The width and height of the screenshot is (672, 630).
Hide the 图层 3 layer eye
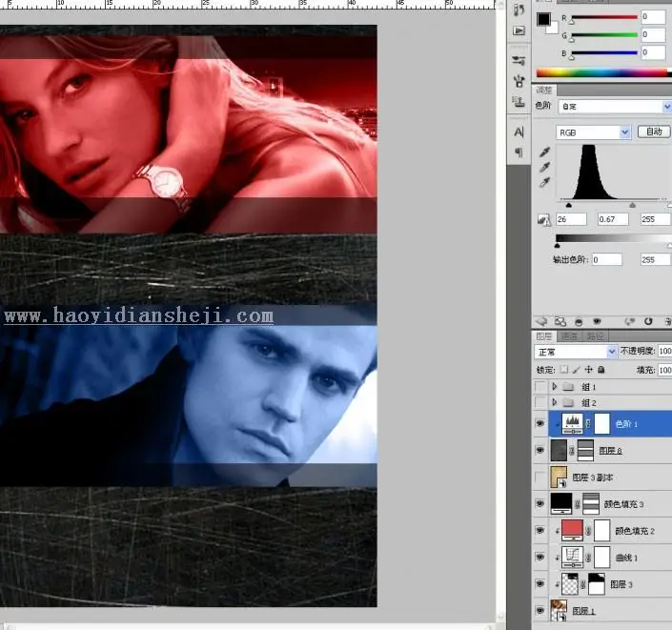coord(540,583)
